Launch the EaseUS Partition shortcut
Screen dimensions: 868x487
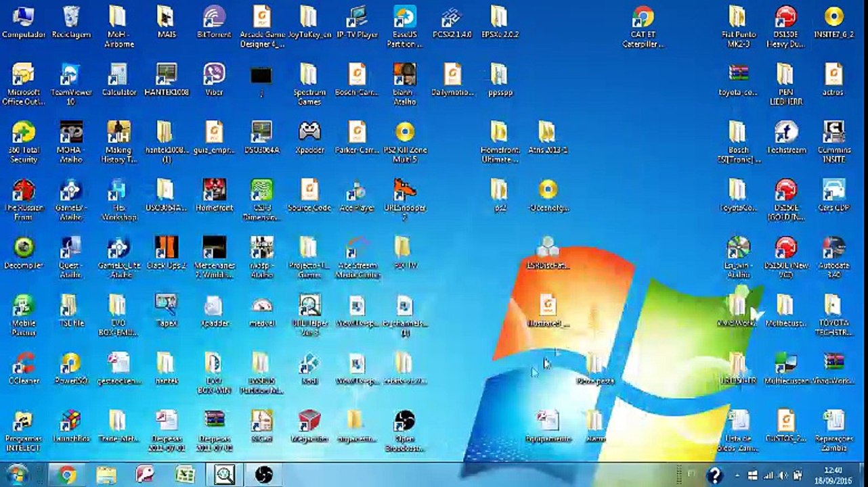[405, 27]
